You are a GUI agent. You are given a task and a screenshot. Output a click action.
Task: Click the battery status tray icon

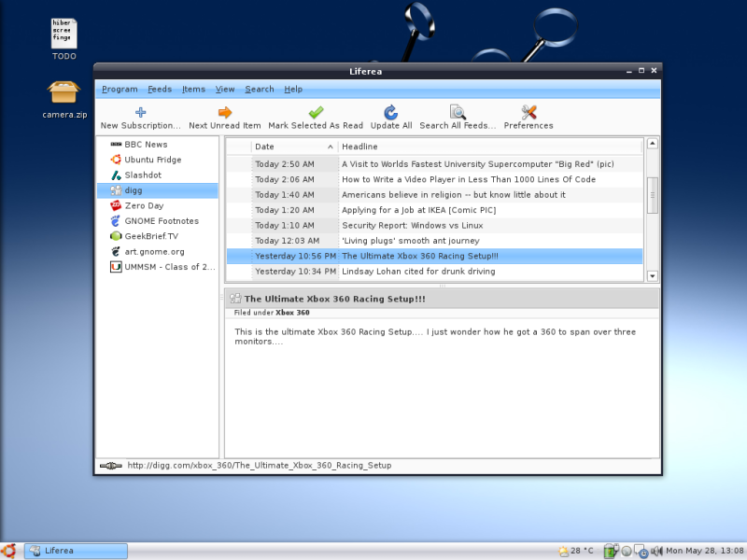click(x=611, y=551)
